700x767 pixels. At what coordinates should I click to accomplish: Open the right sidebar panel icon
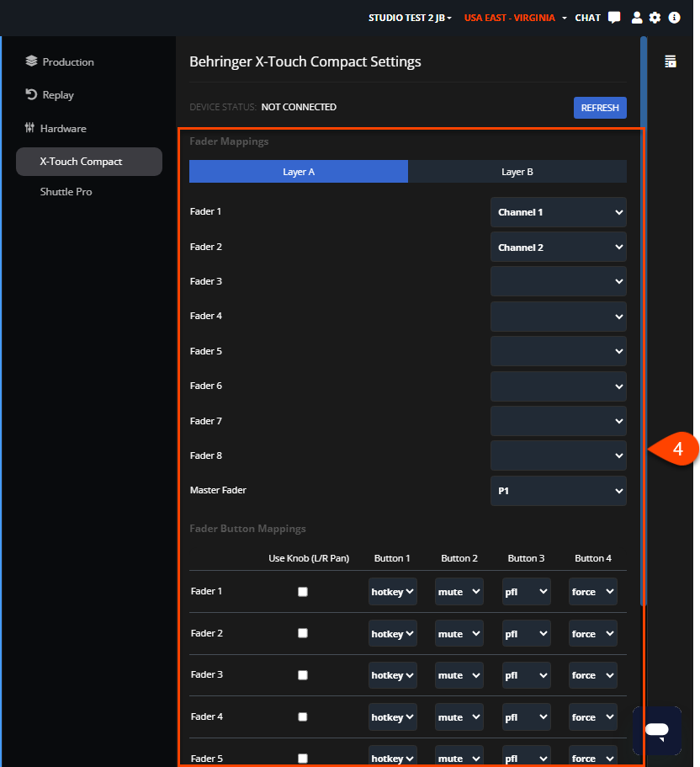pos(671,61)
